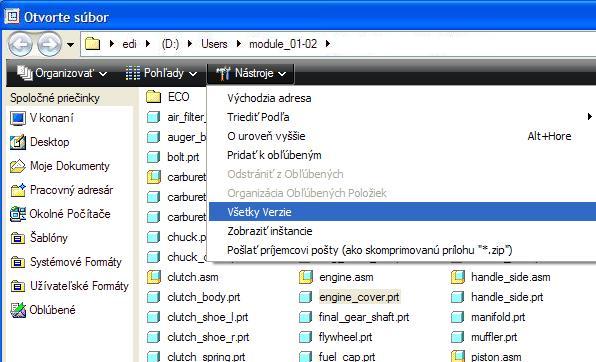
Task: Open the Oblúbené favorites icon
Action: (x=17, y=310)
